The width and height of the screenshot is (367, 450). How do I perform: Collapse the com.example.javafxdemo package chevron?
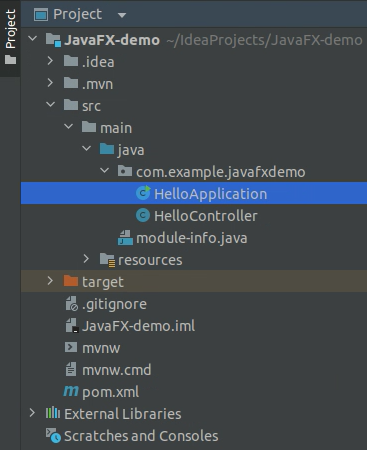click(105, 170)
